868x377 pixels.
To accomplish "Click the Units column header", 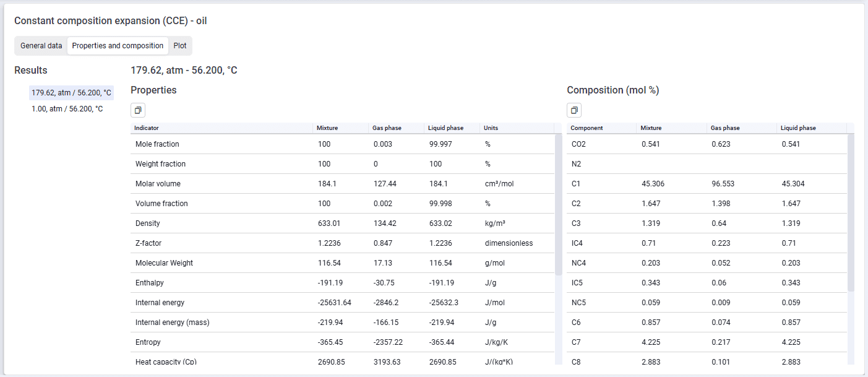I will pos(517,128).
